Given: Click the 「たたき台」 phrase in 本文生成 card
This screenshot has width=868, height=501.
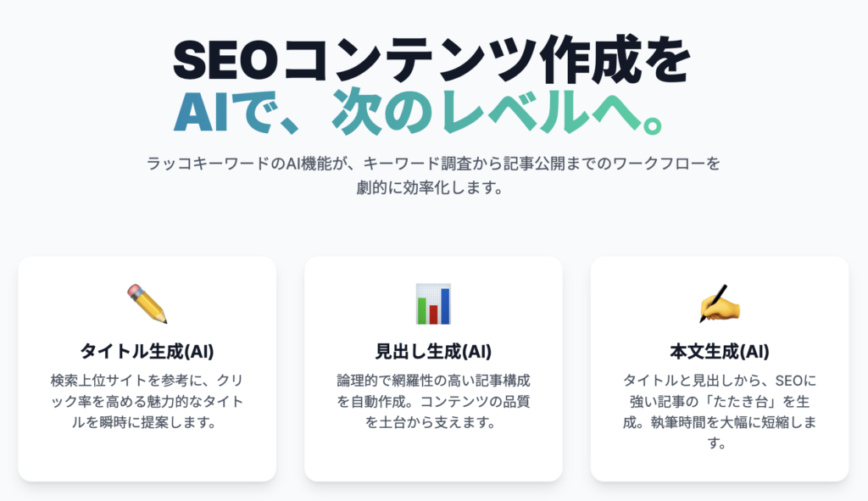Looking at the screenshot, I should (741, 401).
